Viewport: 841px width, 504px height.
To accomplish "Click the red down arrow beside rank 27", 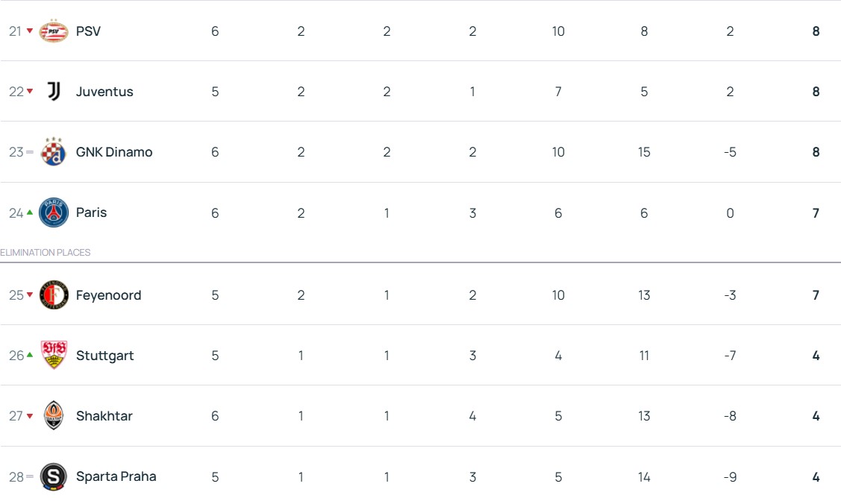I will coord(30,416).
